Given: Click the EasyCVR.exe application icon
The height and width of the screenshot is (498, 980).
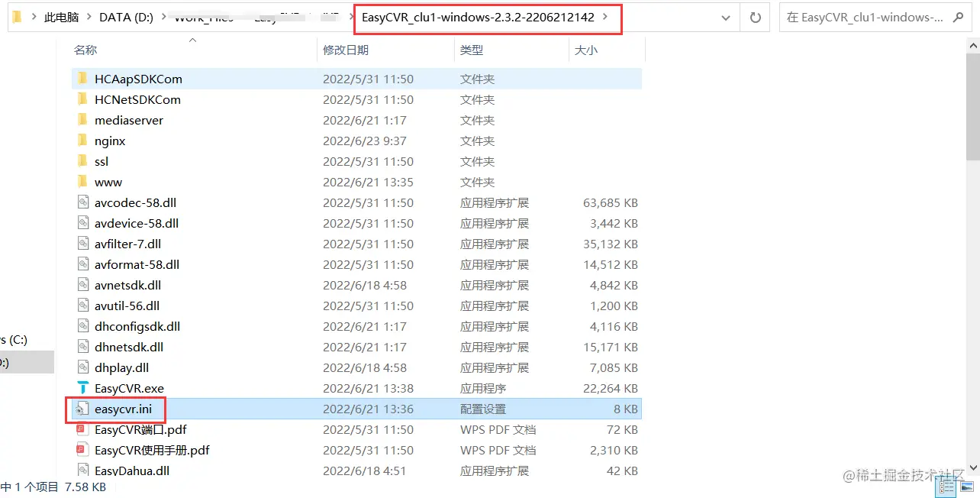Looking at the screenshot, I should point(82,388).
